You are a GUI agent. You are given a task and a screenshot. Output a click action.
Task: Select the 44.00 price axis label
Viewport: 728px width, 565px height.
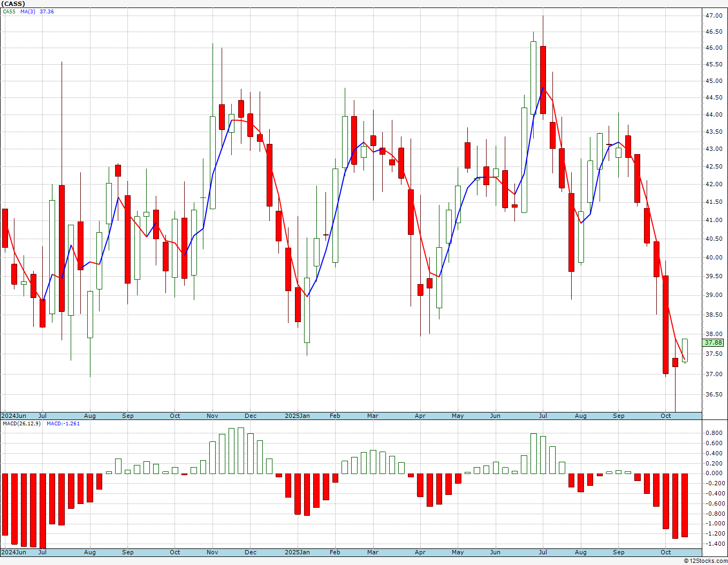714,114
